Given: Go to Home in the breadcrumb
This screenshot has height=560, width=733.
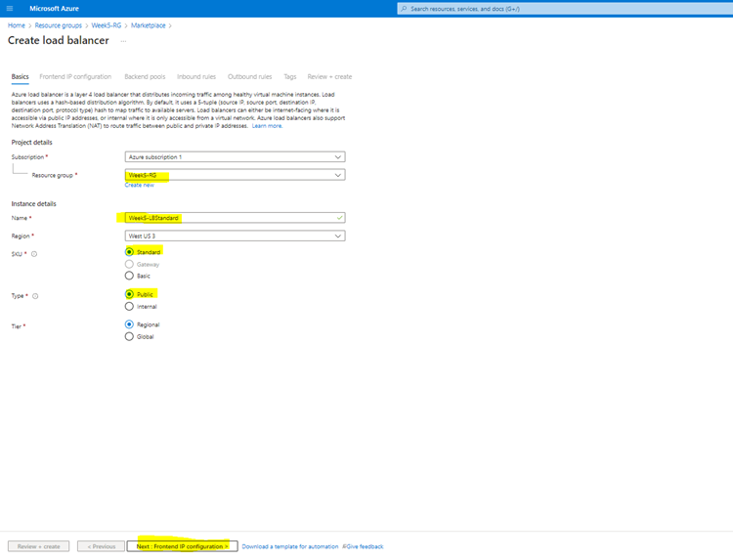Looking at the screenshot, I should click(17, 25).
